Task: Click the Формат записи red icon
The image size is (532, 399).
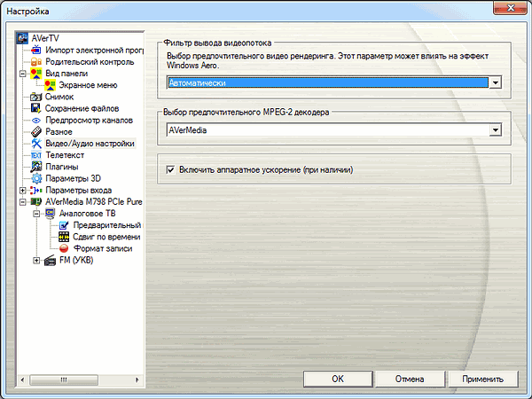Action: (64, 248)
